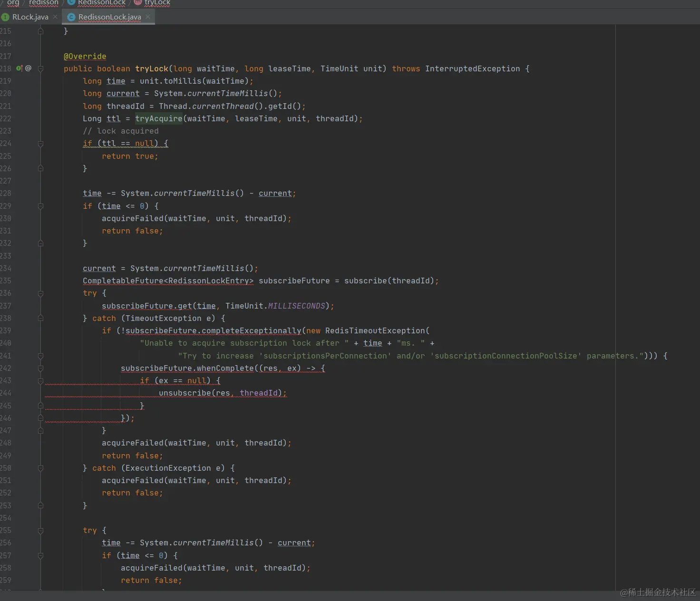Screen dimensions: 700x601
Task: Close the RedissonLock.java tab
Action: point(148,17)
